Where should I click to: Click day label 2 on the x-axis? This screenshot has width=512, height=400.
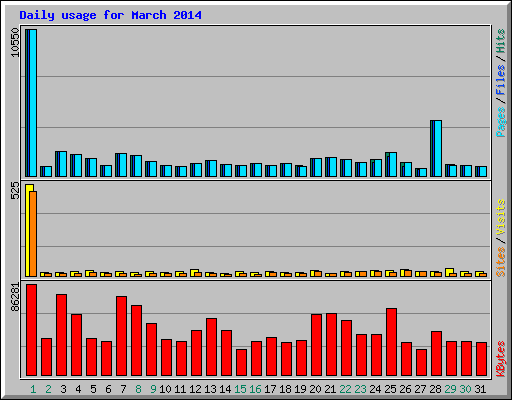coord(48,389)
